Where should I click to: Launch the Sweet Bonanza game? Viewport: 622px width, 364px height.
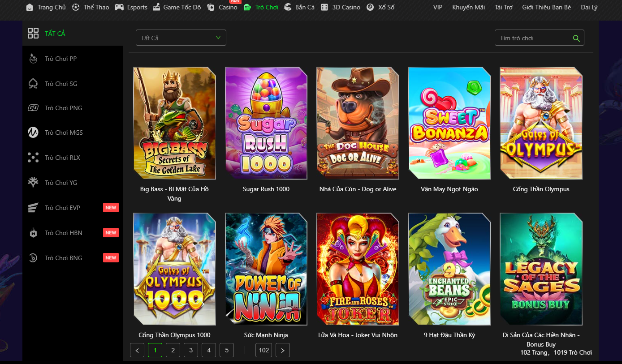(x=449, y=123)
